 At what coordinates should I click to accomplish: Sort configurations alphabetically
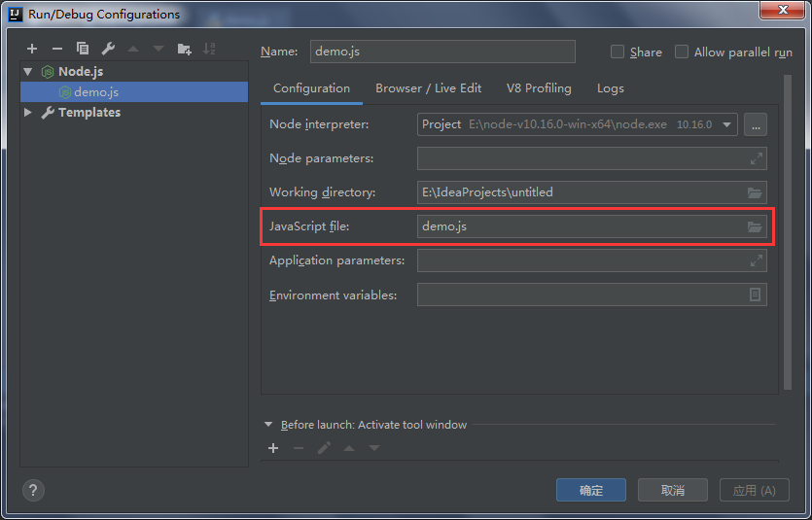209,49
